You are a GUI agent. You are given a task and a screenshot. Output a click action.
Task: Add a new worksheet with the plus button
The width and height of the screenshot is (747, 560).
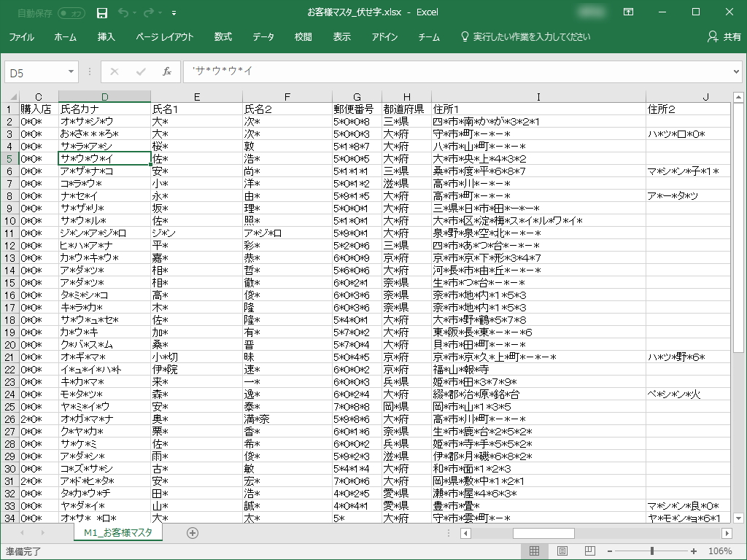[x=192, y=533]
